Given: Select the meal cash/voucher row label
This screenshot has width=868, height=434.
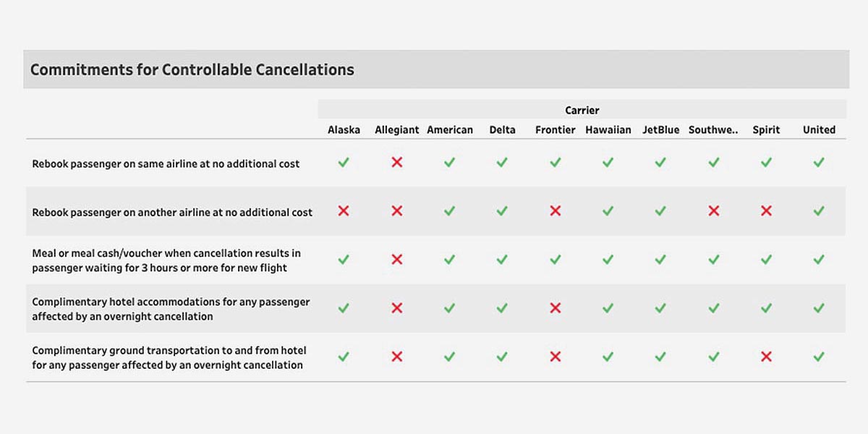Looking at the screenshot, I should pyautogui.click(x=166, y=260).
